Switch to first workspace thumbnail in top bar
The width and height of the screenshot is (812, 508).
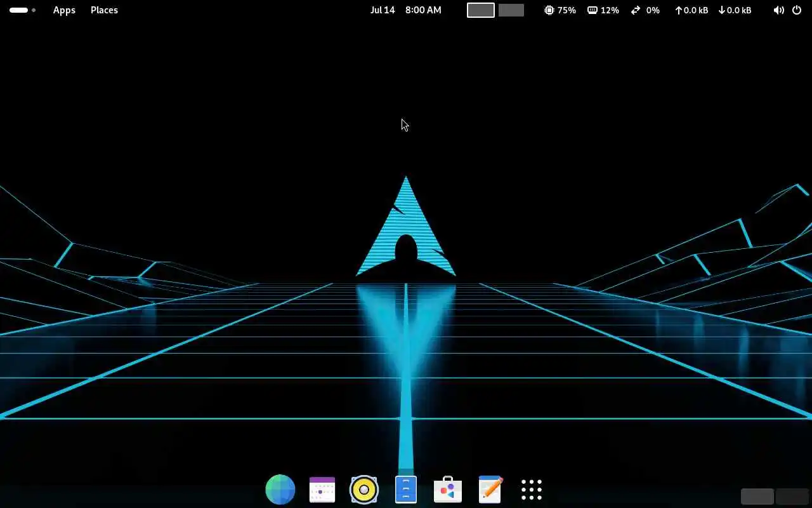click(x=481, y=10)
